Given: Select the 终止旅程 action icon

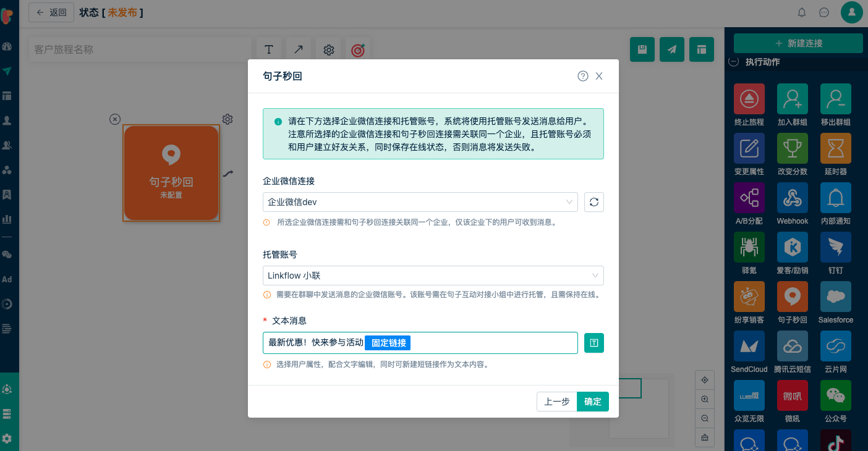Looking at the screenshot, I should tap(749, 99).
